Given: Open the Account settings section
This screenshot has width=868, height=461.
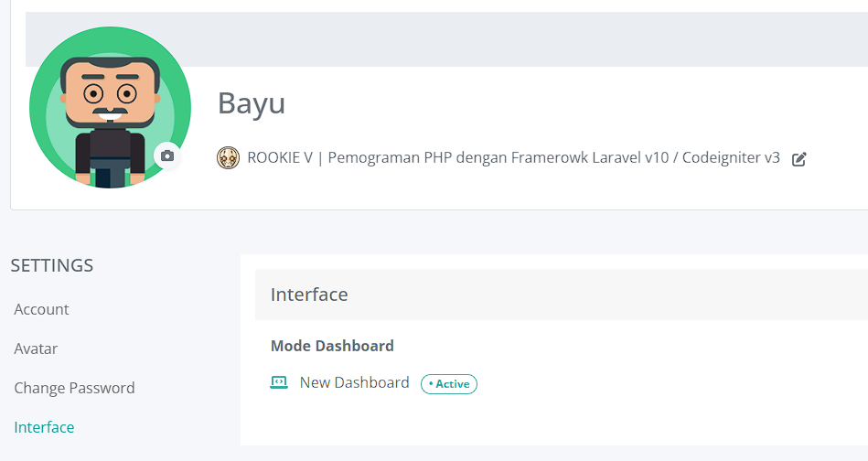Looking at the screenshot, I should (41, 309).
